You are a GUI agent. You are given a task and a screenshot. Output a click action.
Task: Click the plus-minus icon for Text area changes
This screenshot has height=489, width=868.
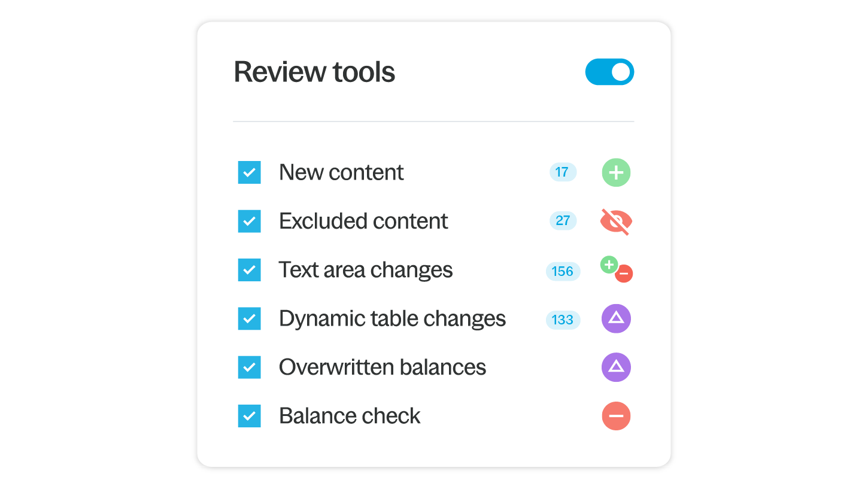coord(617,269)
